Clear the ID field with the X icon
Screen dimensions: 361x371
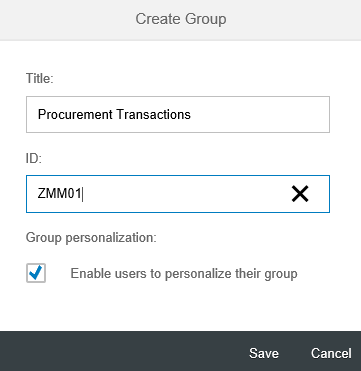tap(300, 194)
